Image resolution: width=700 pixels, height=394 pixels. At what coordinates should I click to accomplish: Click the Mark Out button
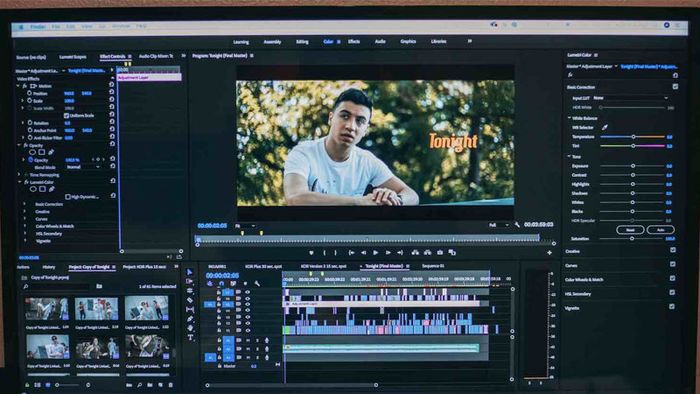[336, 253]
